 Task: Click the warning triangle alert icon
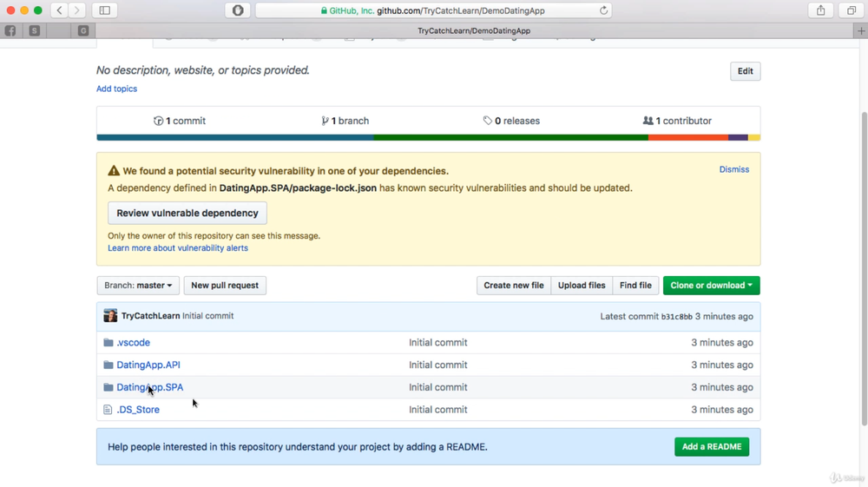pos(114,171)
